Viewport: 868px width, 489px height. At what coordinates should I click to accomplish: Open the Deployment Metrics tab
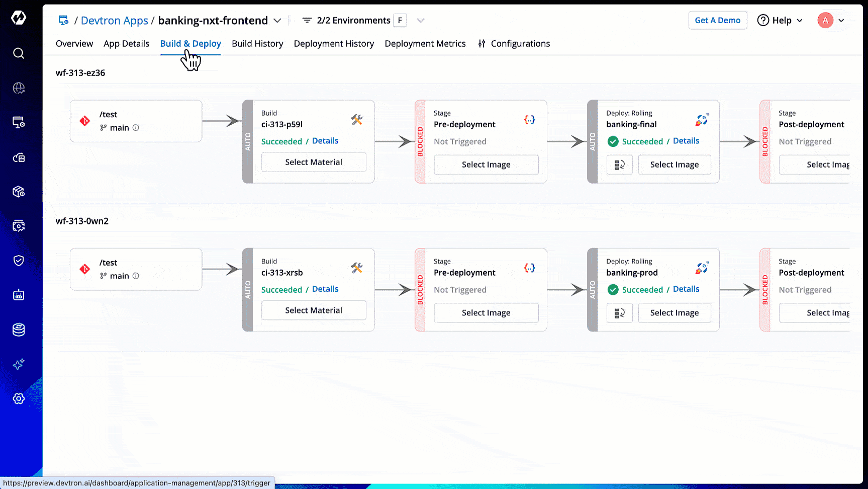click(425, 44)
